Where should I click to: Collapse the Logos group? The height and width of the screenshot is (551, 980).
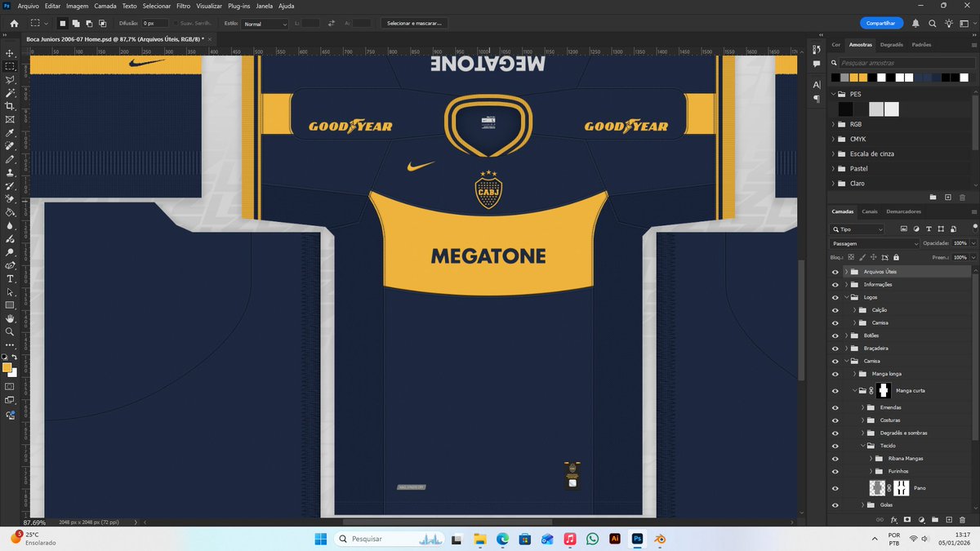coord(846,297)
